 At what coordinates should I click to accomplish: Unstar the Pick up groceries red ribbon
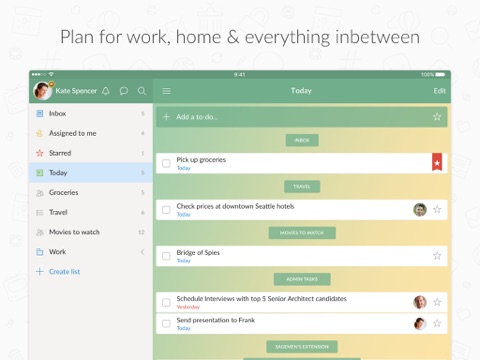point(437,162)
